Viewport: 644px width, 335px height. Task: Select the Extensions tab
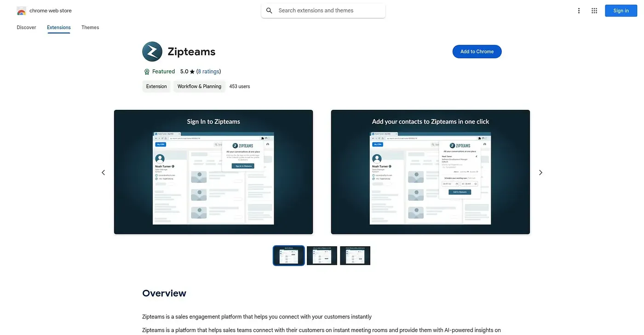pos(59,28)
